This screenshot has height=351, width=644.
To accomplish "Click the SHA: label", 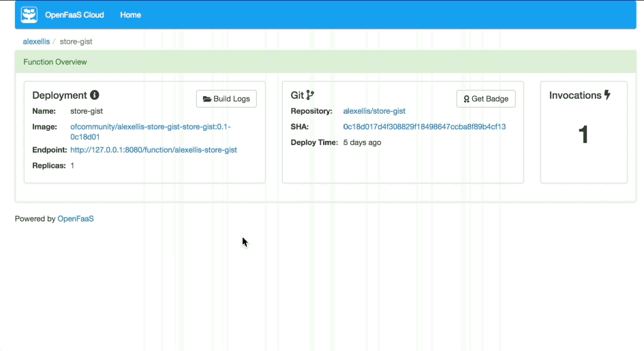I will 300,127.
